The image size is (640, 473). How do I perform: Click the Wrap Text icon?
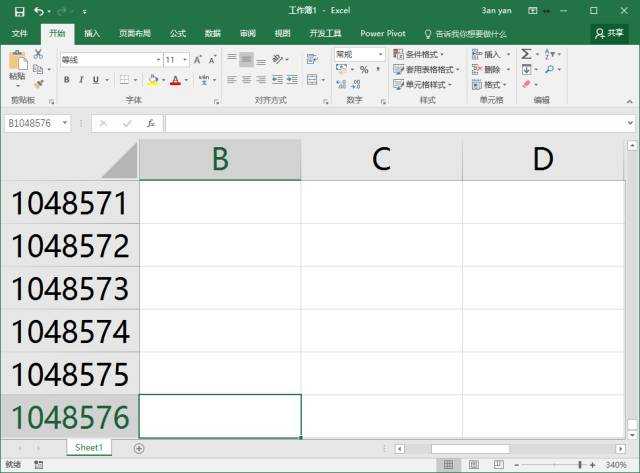click(311, 60)
